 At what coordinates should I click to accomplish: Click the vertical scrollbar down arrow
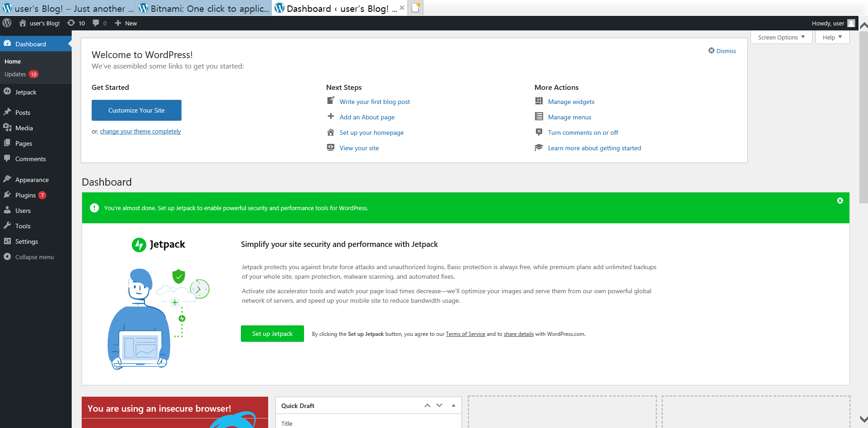(x=863, y=419)
